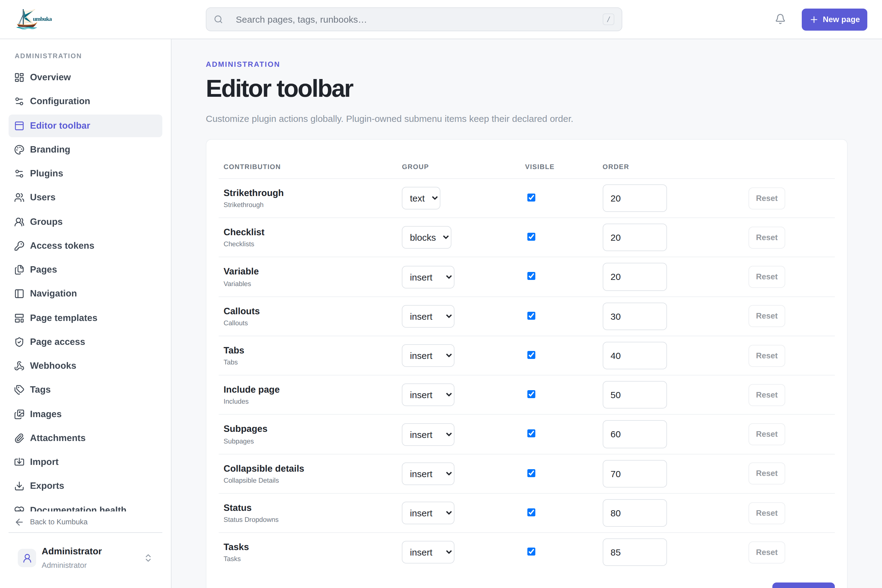Open Checklist group dropdown showing blocks
882x588 pixels.
tap(426, 237)
